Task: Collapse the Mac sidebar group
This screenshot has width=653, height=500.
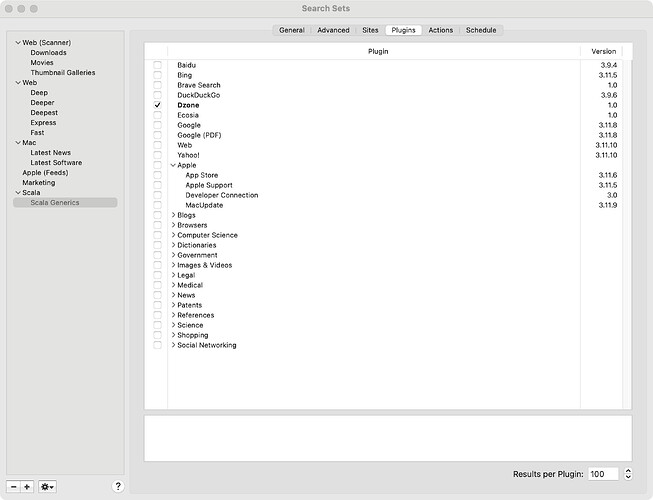Action: point(18,142)
